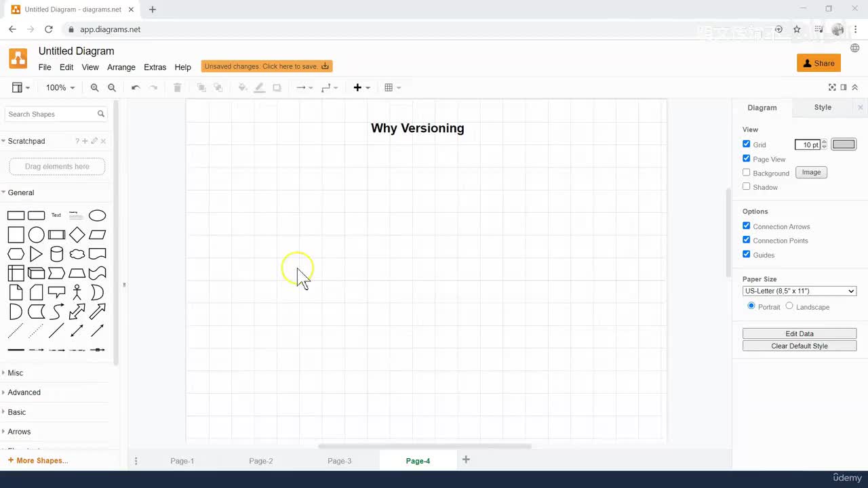Pick the diamond shape

click(77, 235)
